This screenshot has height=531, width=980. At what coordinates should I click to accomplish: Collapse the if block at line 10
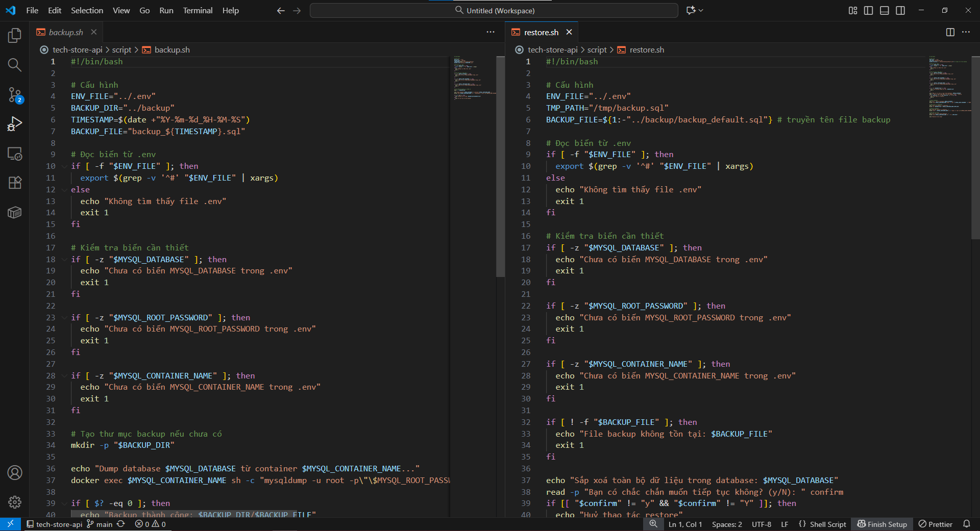coord(64,166)
